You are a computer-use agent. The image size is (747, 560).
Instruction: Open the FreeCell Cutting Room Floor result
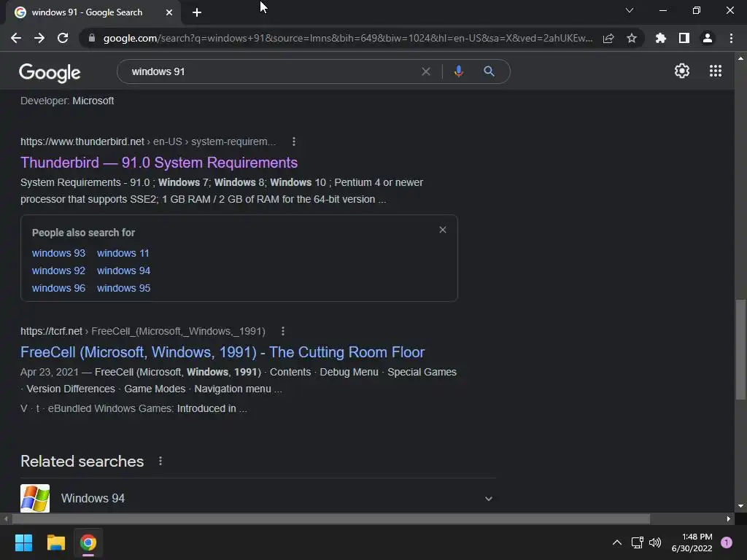222,352
